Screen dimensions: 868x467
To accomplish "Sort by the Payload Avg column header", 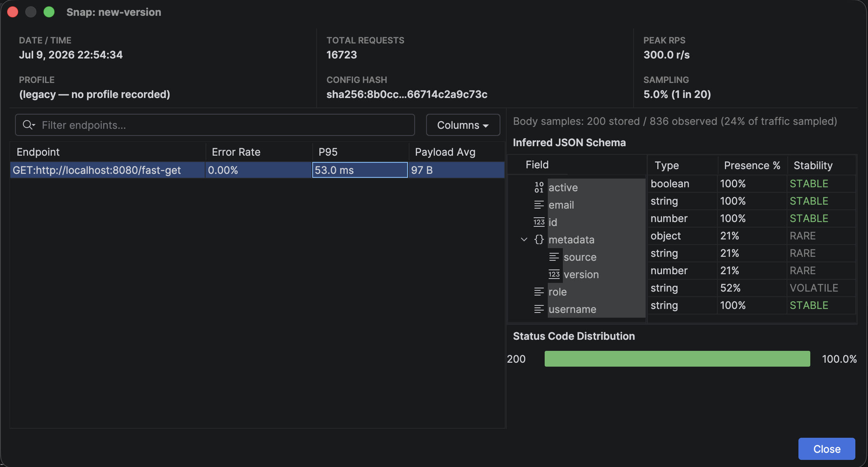I will [x=457, y=152].
